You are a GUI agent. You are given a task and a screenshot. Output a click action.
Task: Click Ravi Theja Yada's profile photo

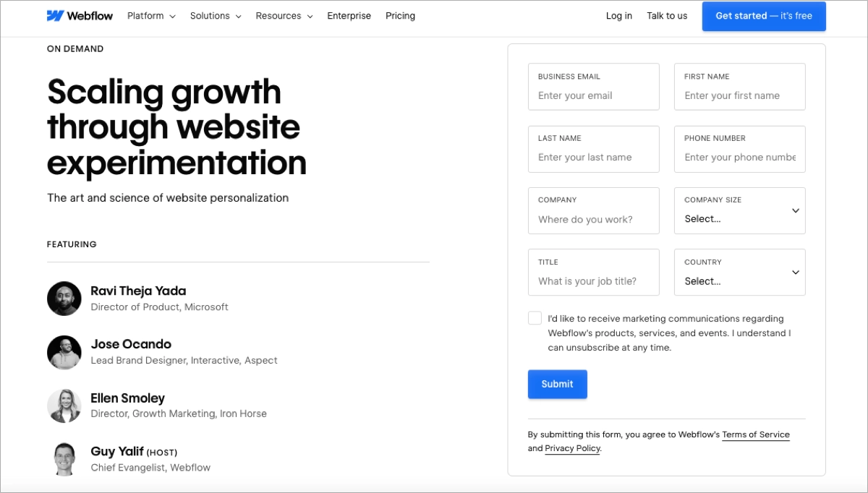pos(64,298)
